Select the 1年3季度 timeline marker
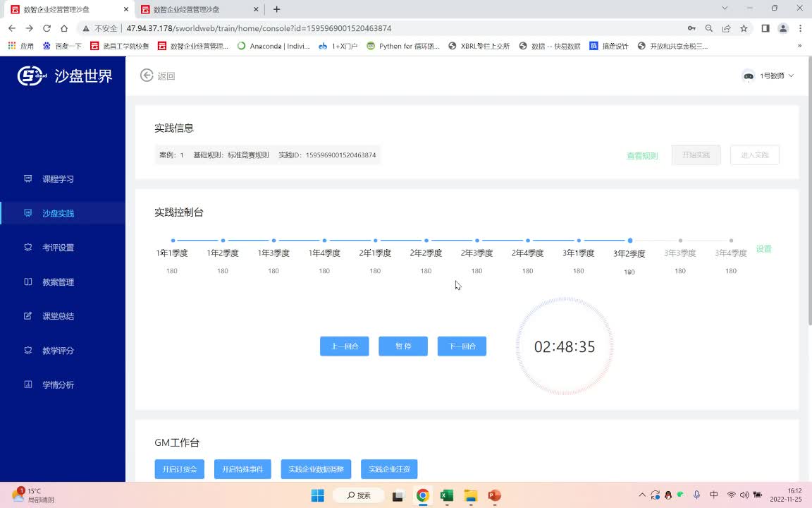 click(274, 241)
